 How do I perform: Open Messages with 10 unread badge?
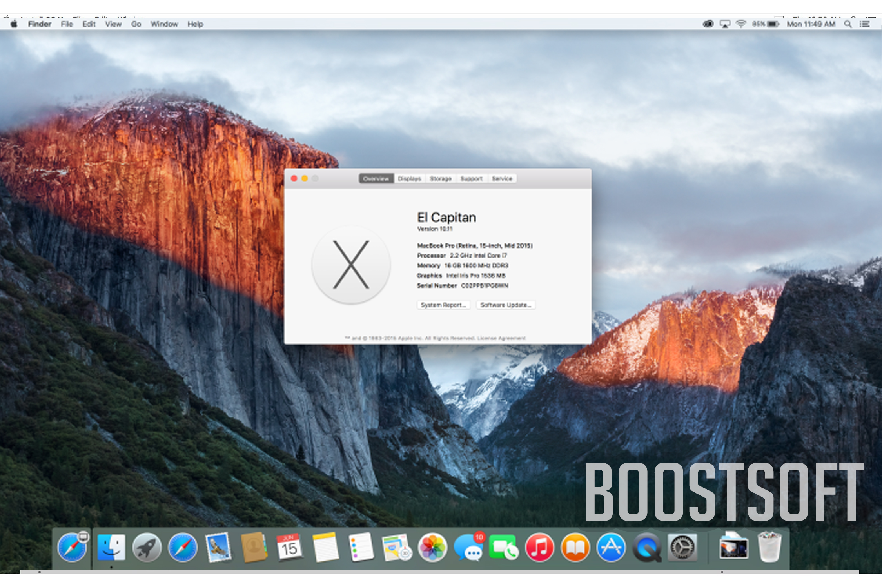pyautogui.click(x=469, y=547)
